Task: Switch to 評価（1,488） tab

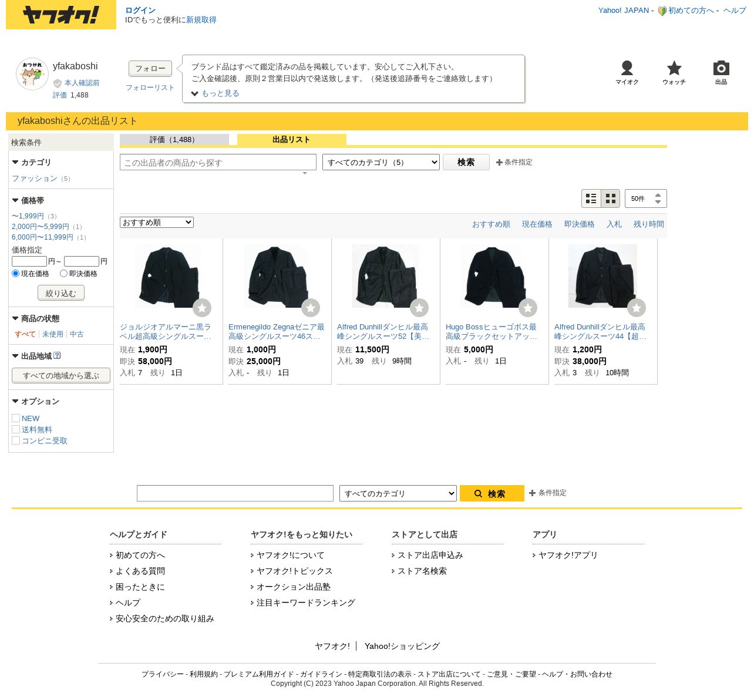Action: click(174, 140)
